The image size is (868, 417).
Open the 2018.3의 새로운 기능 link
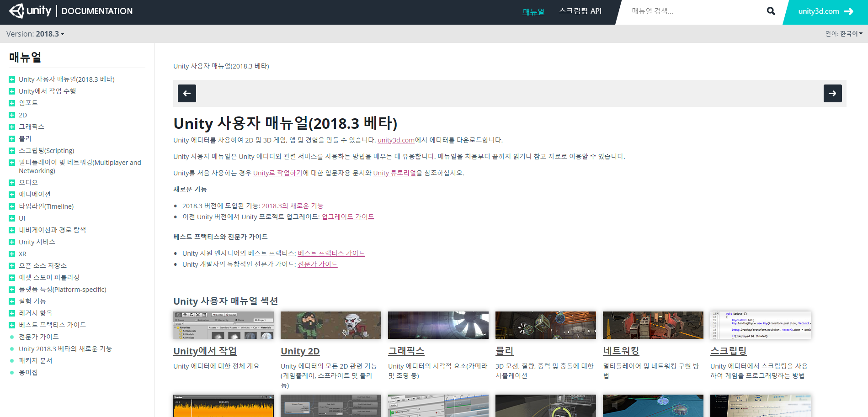(x=293, y=206)
